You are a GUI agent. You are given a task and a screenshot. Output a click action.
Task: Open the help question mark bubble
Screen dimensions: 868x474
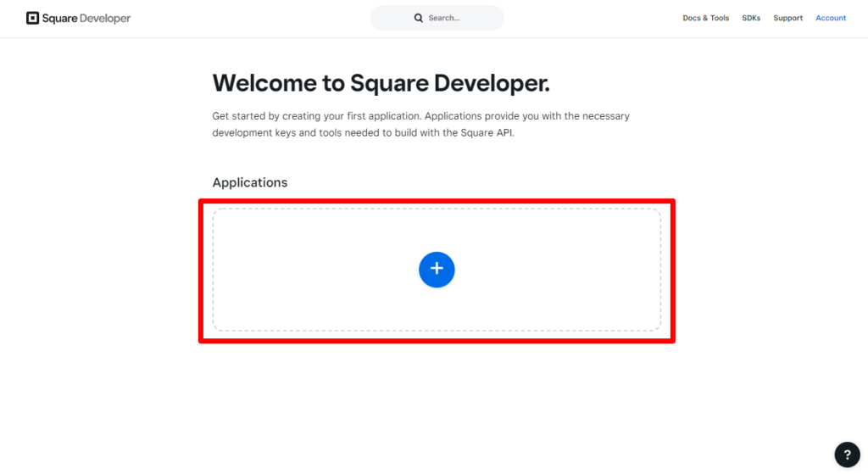point(847,454)
